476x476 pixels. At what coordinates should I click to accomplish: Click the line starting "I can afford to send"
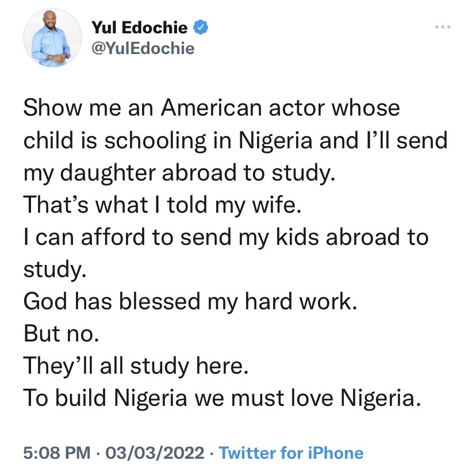pyautogui.click(x=226, y=237)
